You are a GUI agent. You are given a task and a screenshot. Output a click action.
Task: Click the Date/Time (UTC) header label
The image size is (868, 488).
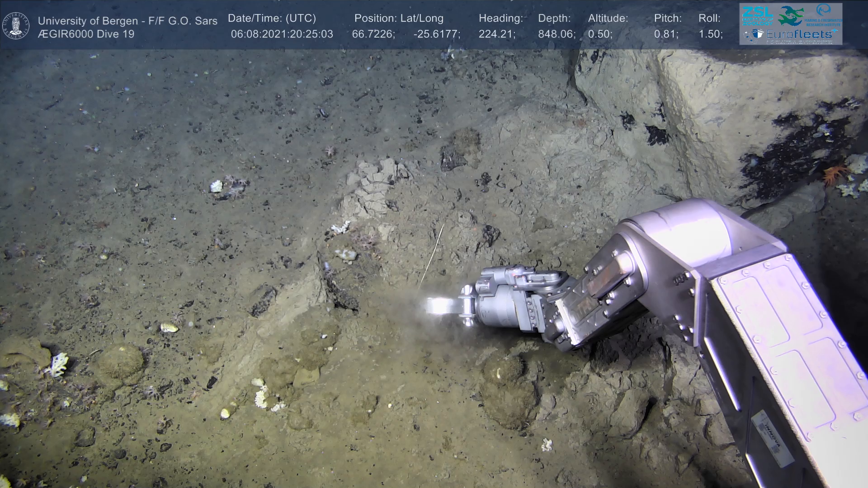click(x=272, y=19)
